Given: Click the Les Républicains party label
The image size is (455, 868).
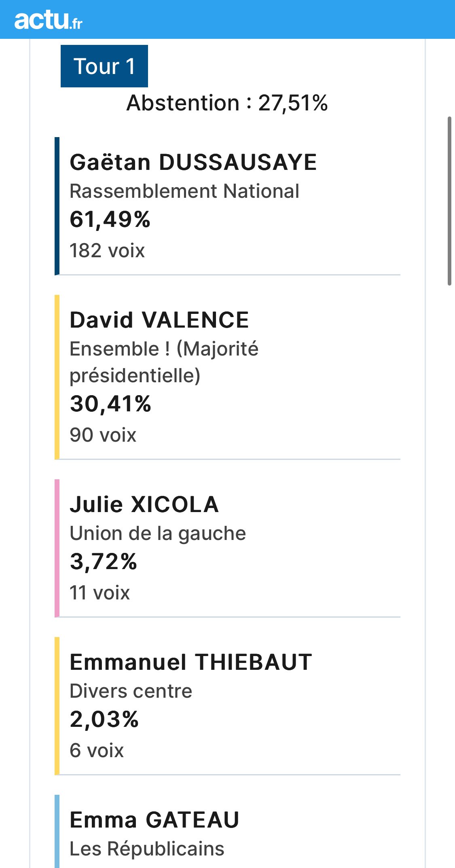Looking at the screenshot, I should 147,849.
